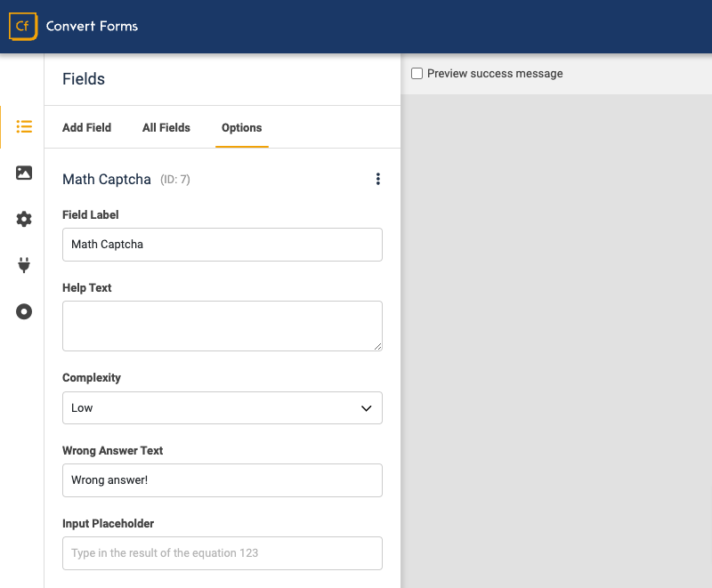Screen dimensions: 712x588
Task: Open the Behavior gear sidebar icon
Action: click(24, 219)
